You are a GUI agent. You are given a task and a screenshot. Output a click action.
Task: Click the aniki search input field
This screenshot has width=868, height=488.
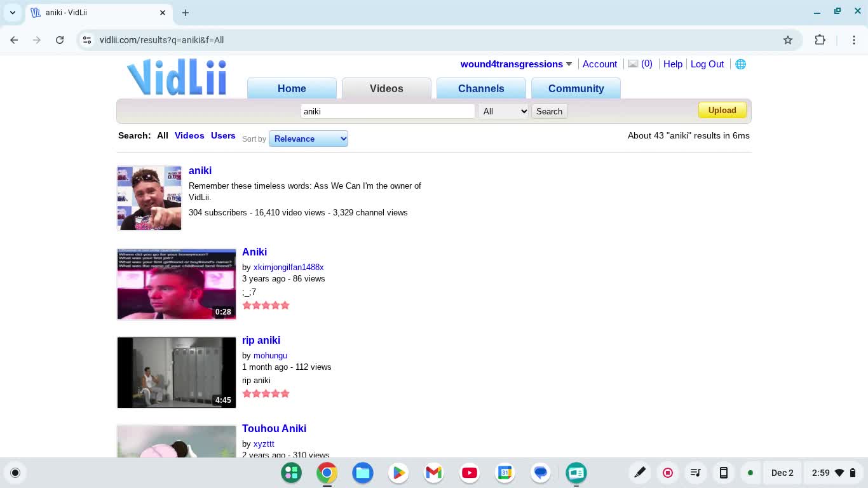click(x=388, y=111)
